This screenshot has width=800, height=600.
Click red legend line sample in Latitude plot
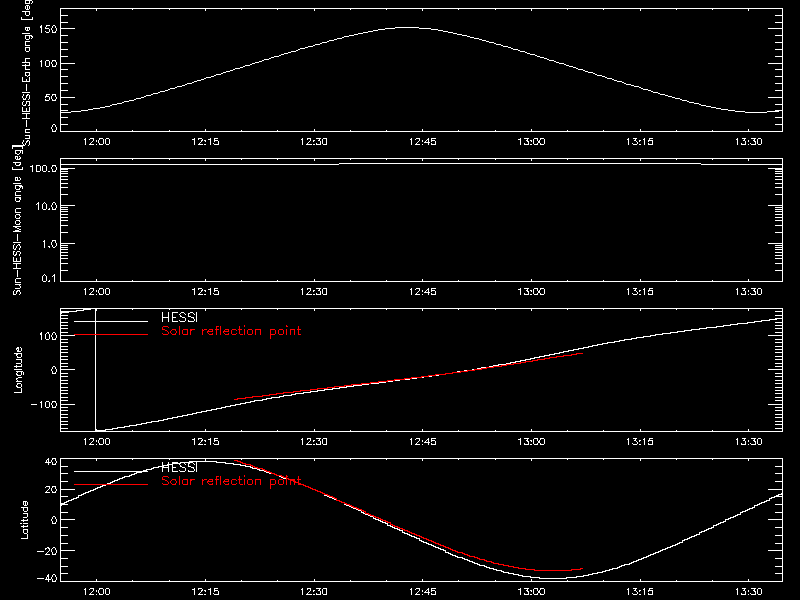click(111, 485)
